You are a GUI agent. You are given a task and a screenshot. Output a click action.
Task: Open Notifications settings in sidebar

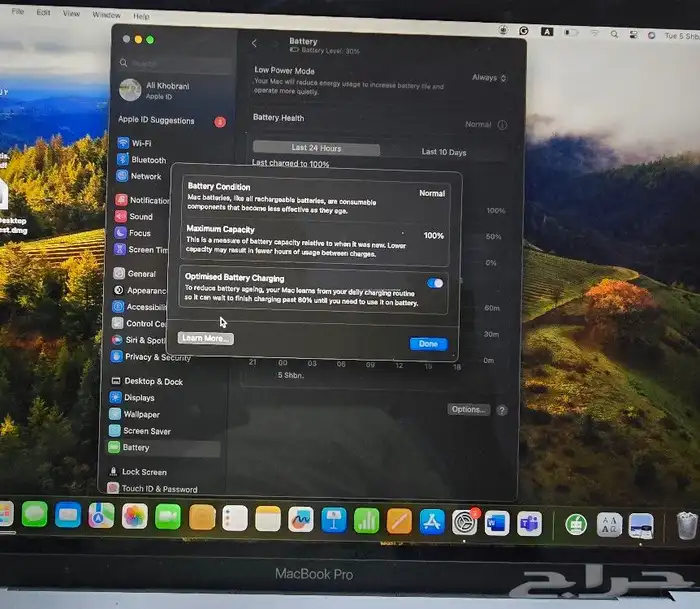[142, 200]
